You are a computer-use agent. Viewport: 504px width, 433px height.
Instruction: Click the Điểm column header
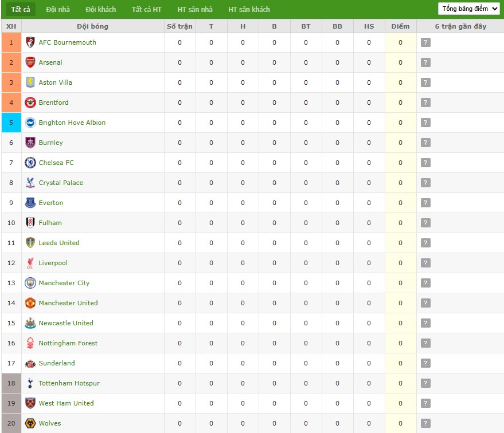pos(400,26)
